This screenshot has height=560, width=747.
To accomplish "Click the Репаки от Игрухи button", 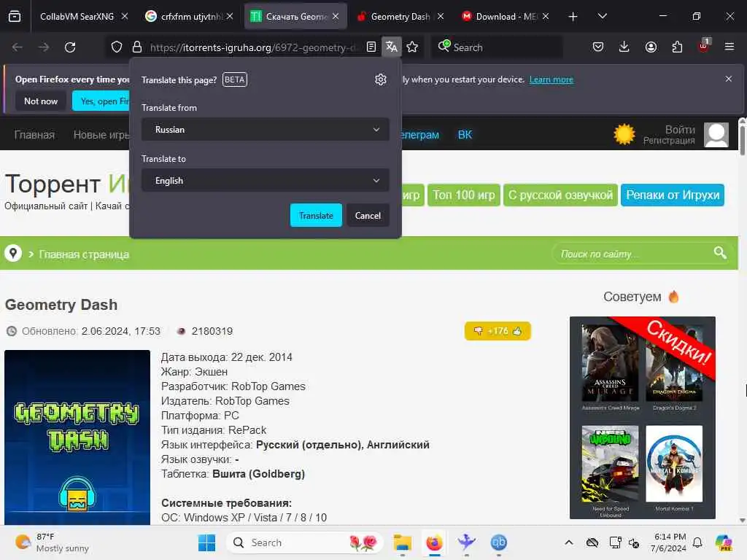I will pyautogui.click(x=673, y=195).
